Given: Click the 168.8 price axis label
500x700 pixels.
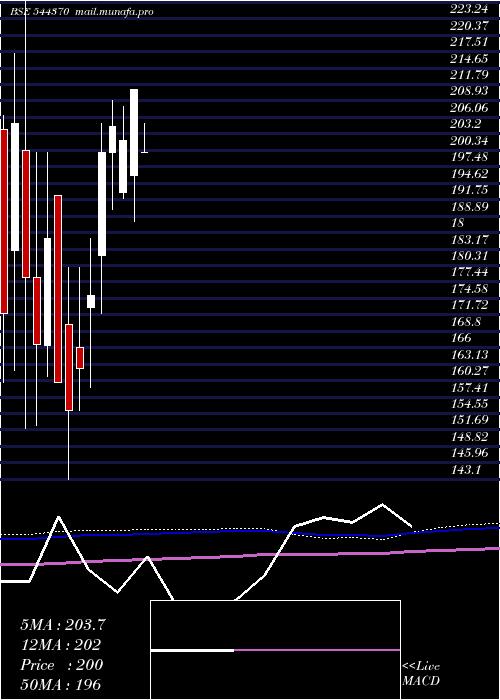Looking at the screenshot, I should tap(465, 321).
